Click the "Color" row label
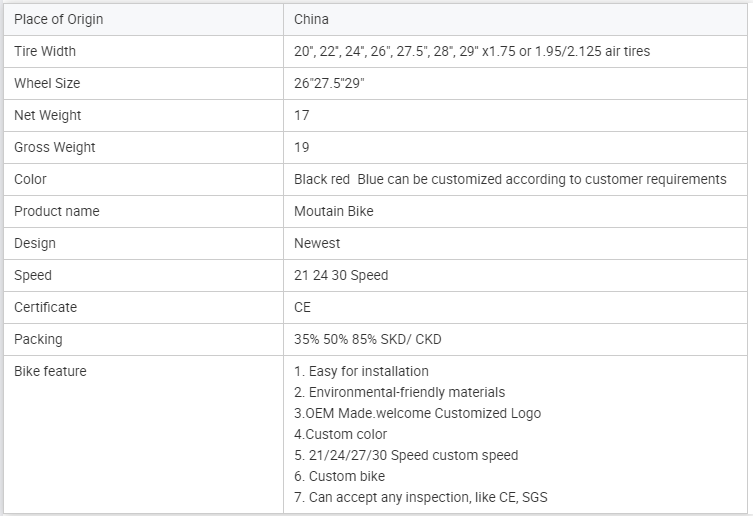 (x=30, y=179)
